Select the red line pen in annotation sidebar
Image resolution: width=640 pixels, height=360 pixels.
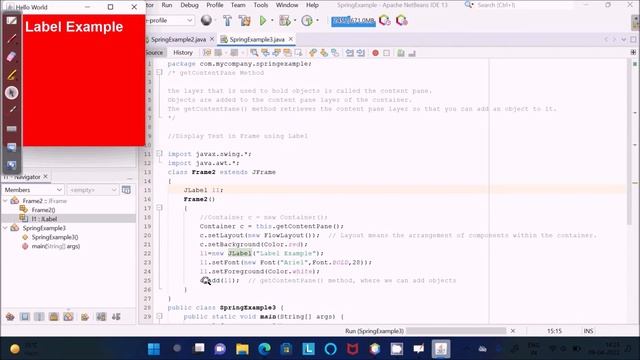(x=11, y=39)
